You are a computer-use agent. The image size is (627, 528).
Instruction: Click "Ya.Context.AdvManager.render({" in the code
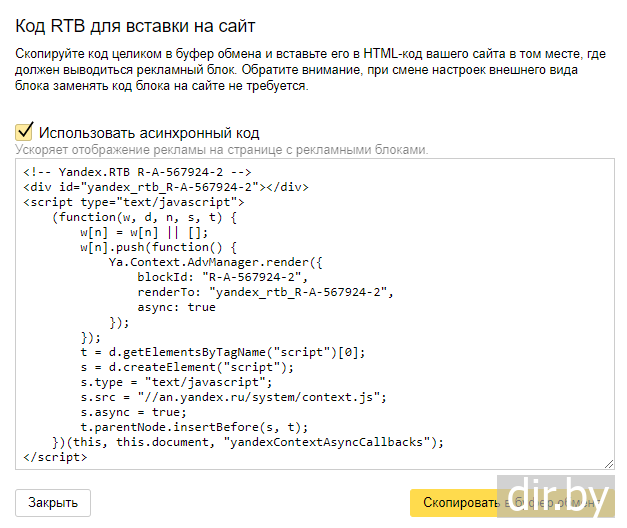click(x=216, y=262)
